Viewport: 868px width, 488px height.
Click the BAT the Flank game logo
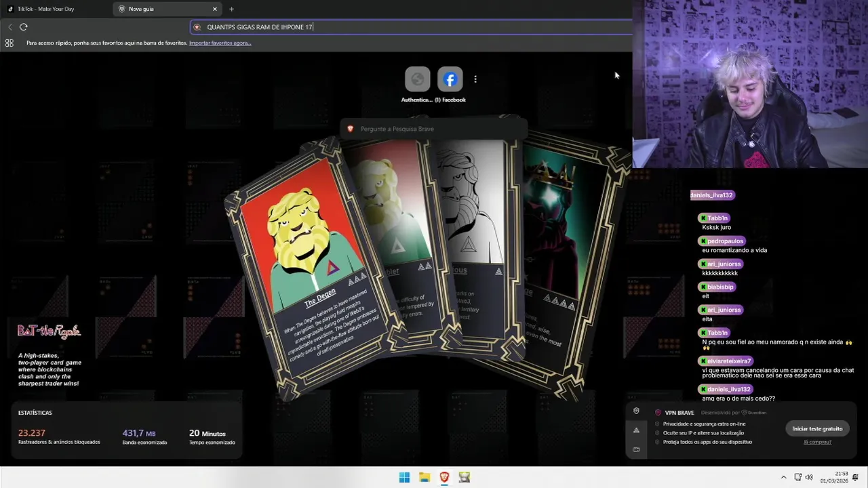pyautogui.click(x=49, y=331)
